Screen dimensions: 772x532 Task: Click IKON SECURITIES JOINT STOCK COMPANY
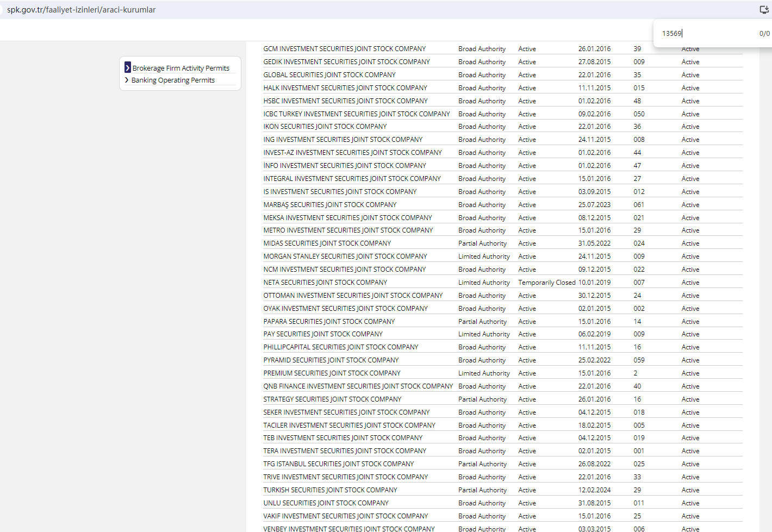[x=325, y=127]
